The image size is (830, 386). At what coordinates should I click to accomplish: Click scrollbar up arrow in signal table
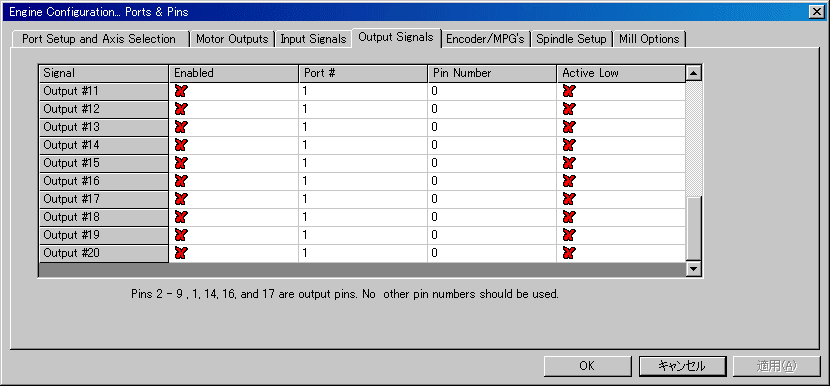694,73
